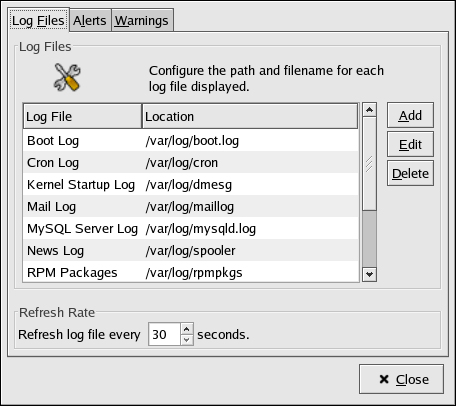Select the MySQL Server Log row
Image resolution: width=456 pixels, height=406 pixels.
pos(191,229)
